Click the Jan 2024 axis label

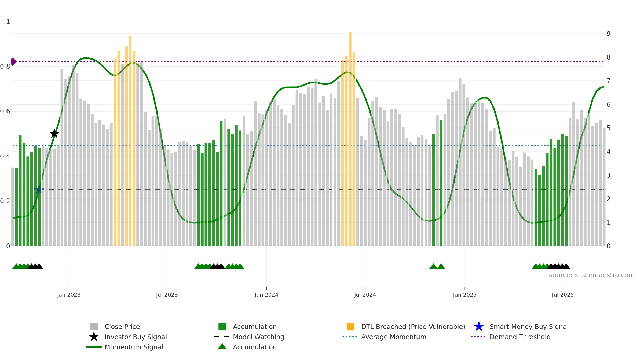tap(266, 295)
